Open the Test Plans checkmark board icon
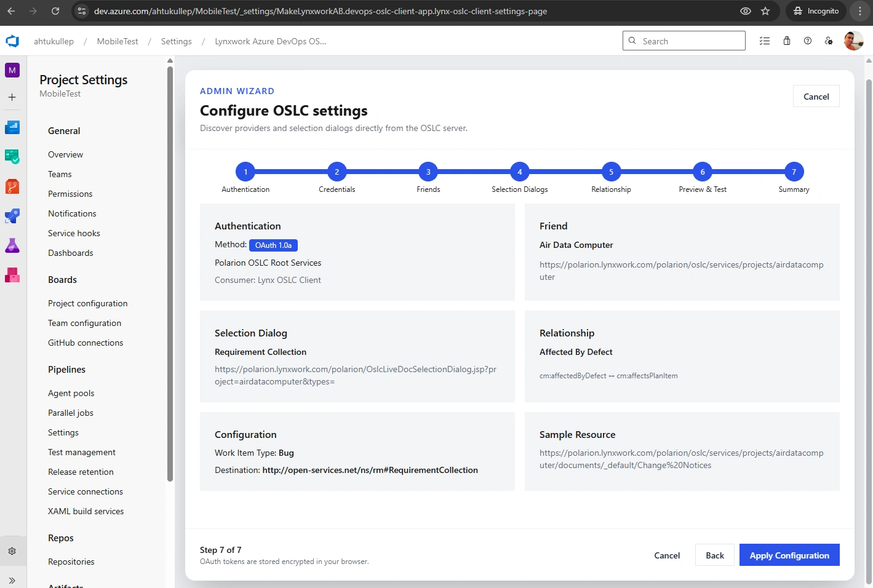This screenshot has width=873, height=588. click(x=12, y=157)
